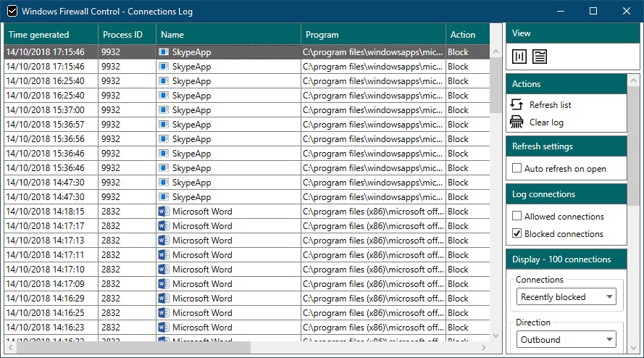This screenshot has width=644, height=358.
Task: Click SkypeApp icon in 15:36:56 row
Action: tap(164, 139)
